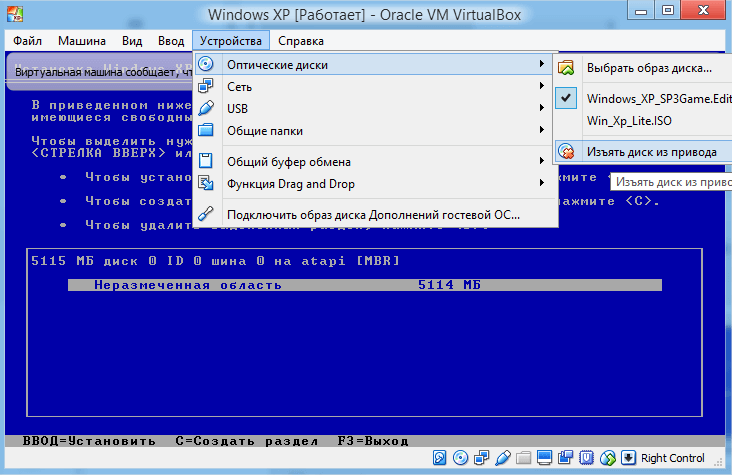Expand the Общий буфер обмена submenu arrow
The image size is (732, 475).
[x=542, y=161]
